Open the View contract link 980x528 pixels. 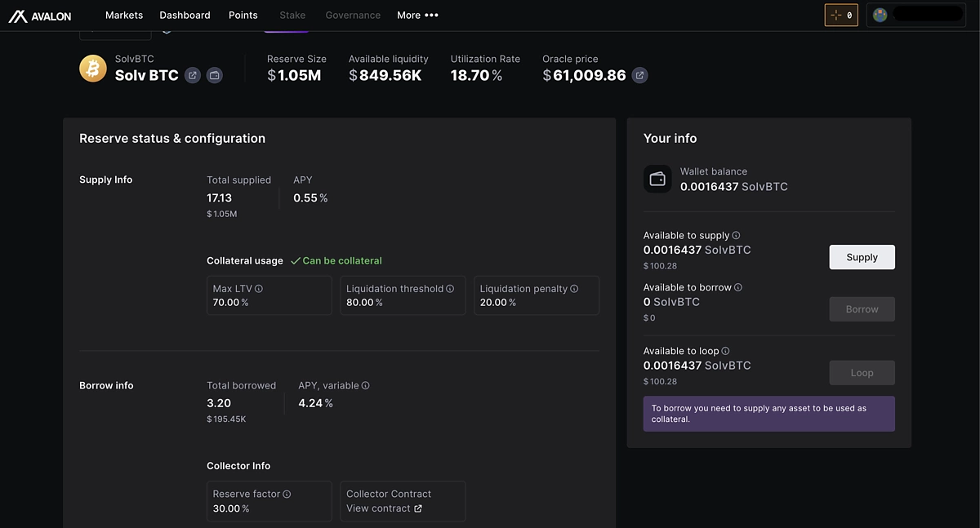click(384, 508)
